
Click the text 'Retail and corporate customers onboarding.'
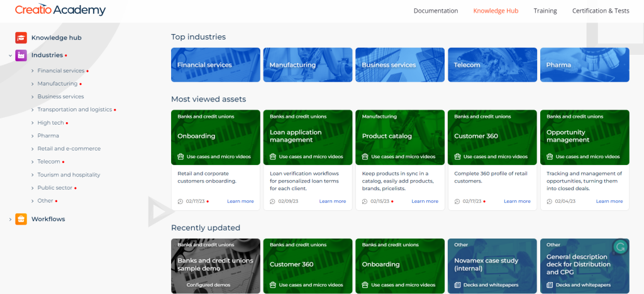pos(206,178)
